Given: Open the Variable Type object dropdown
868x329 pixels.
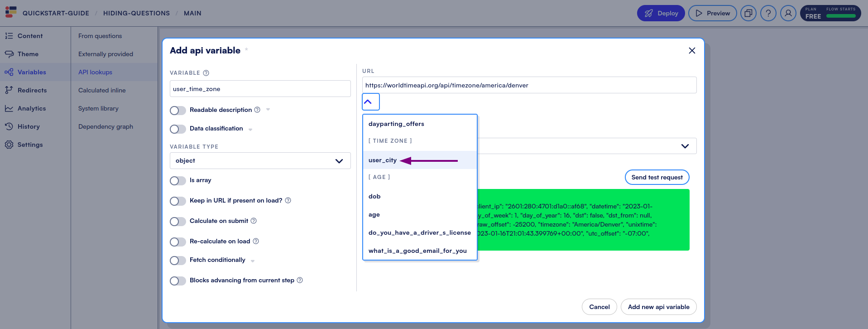Looking at the screenshot, I should (x=260, y=161).
